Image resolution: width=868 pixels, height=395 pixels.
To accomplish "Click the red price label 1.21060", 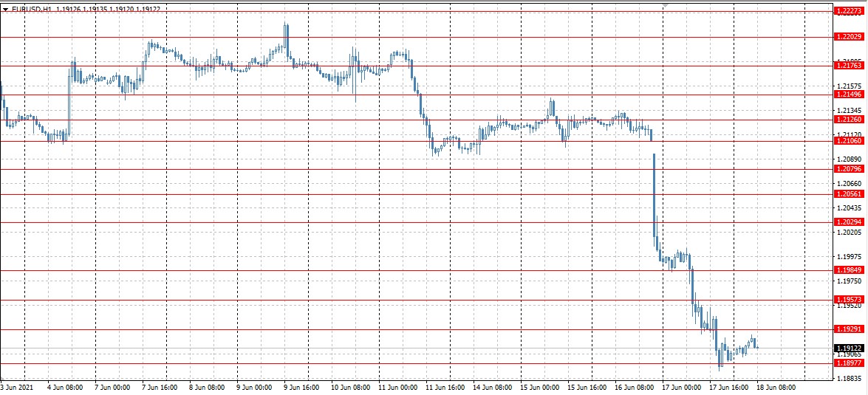I will [850, 141].
